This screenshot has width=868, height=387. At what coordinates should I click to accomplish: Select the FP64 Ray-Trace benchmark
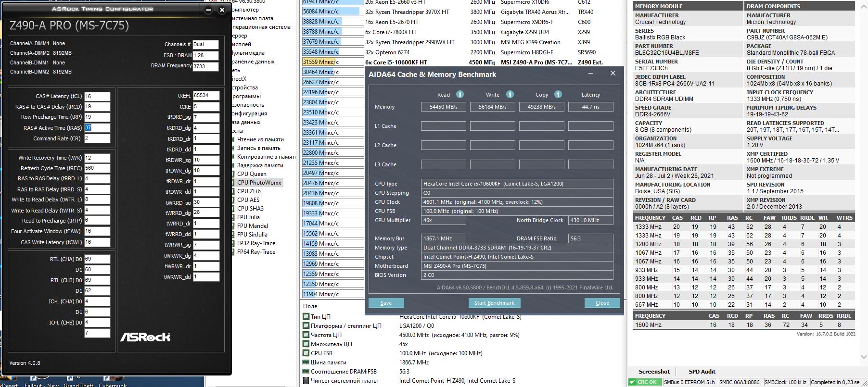[x=256, y=252]
